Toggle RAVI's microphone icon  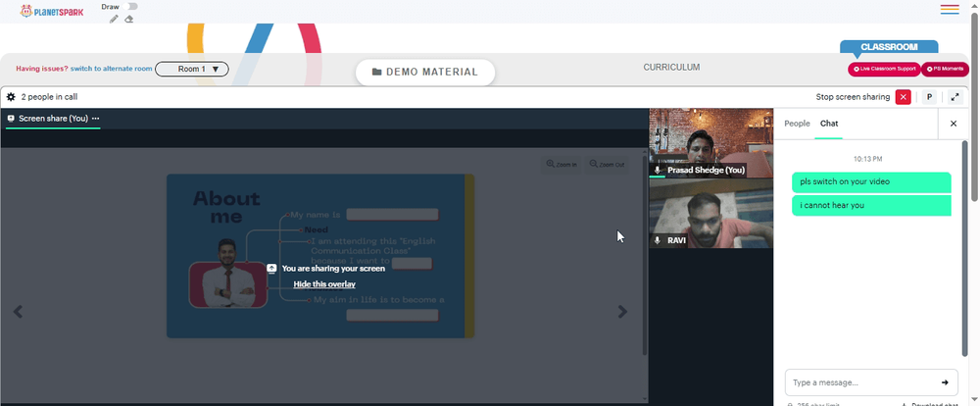[657, 240]
